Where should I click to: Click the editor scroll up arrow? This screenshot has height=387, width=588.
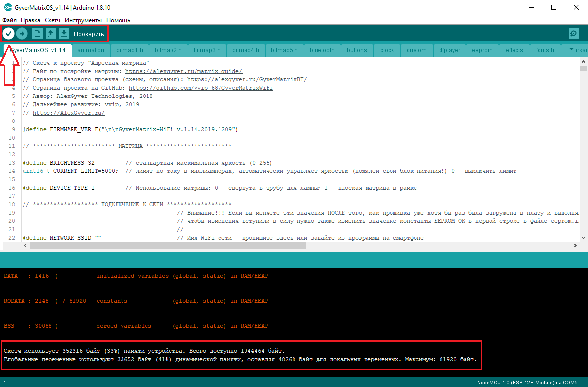pos(583,61)
